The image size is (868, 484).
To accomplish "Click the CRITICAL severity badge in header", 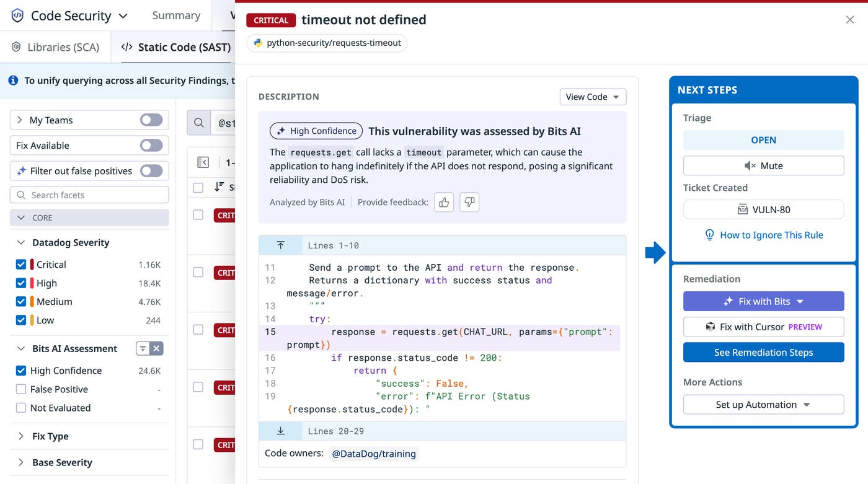I will [x=271, y=20].
